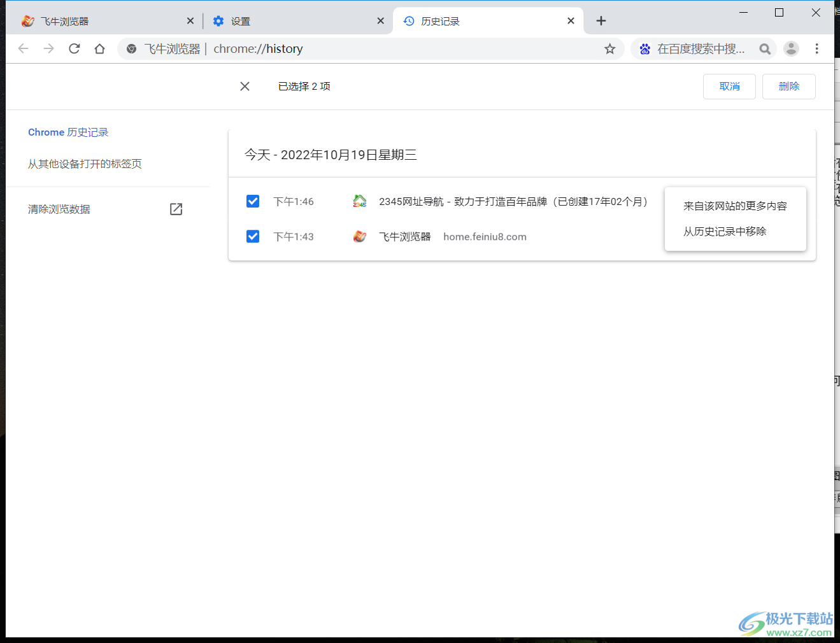
Task: Open a new tab with plus button
Action: (601, 21)
